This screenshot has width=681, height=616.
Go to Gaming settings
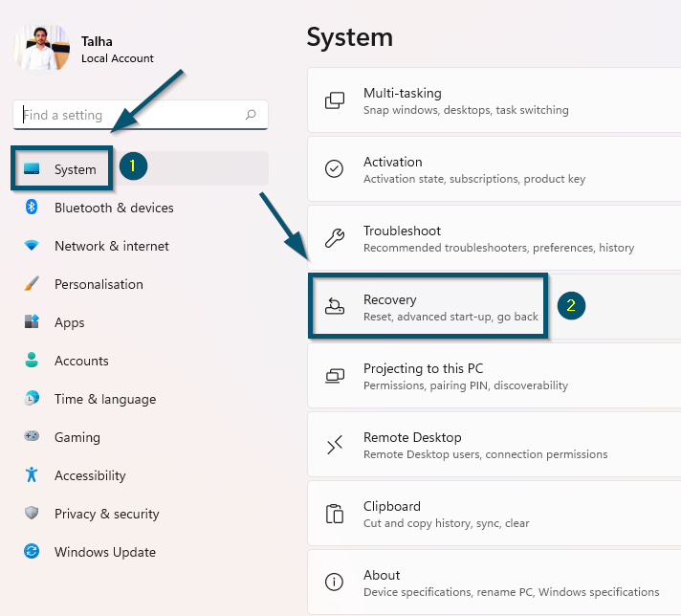tap(141, 437)
